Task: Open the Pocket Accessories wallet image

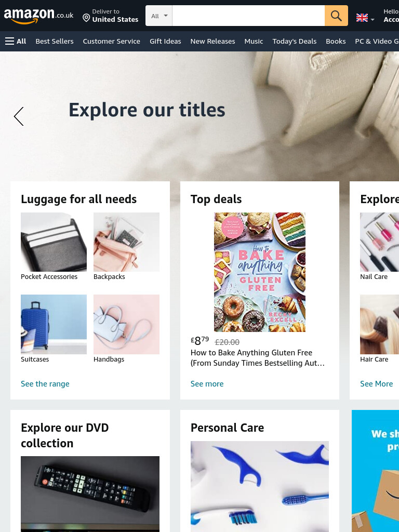Action: (54, 242)
